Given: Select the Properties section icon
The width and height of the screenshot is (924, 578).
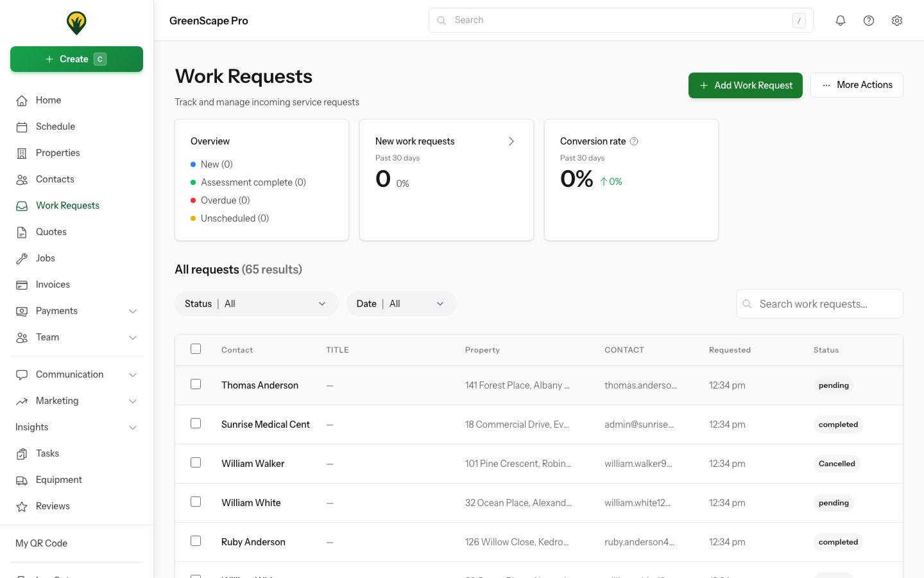Looking at the screenshot, I should click(x=22, y=152).
